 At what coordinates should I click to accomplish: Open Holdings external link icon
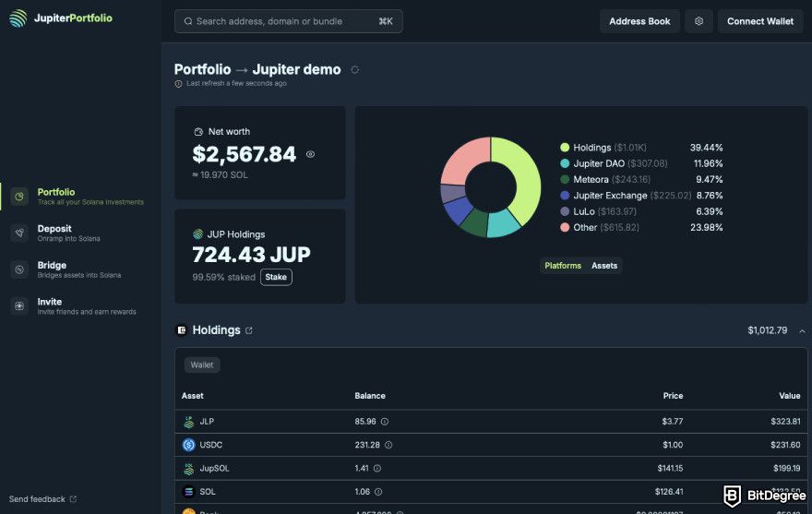click(x=249, y=330)
